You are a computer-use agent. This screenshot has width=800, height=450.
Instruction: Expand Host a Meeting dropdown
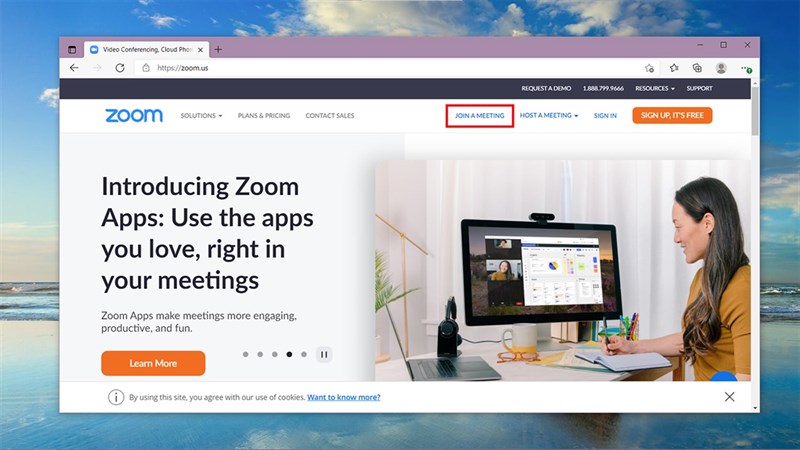pyautogui.click(x=549, y=115)
